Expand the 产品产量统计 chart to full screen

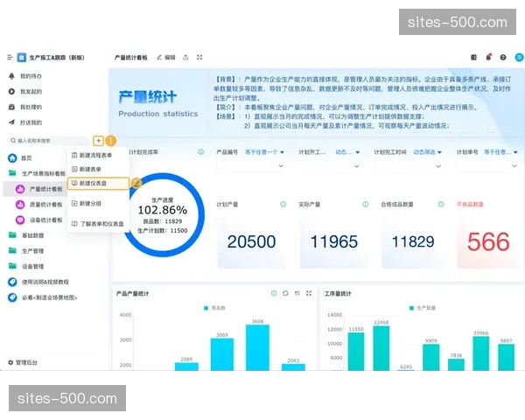point(309,293)
